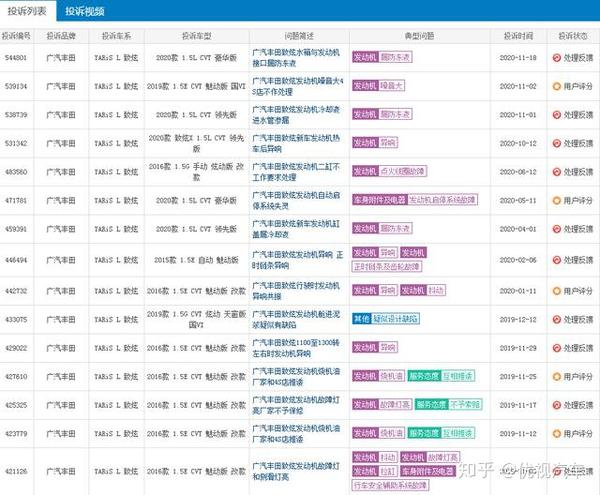600x495 pixels.
Task: Click the 用户评分 icon in row 423779
Action: click(556, 434)
